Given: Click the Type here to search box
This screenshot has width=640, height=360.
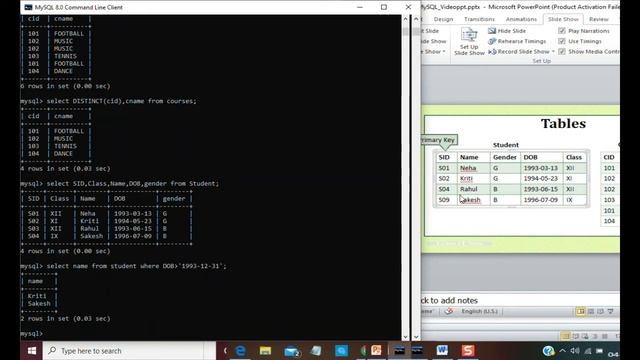Looking at the screenshot, I should [129, 351].
